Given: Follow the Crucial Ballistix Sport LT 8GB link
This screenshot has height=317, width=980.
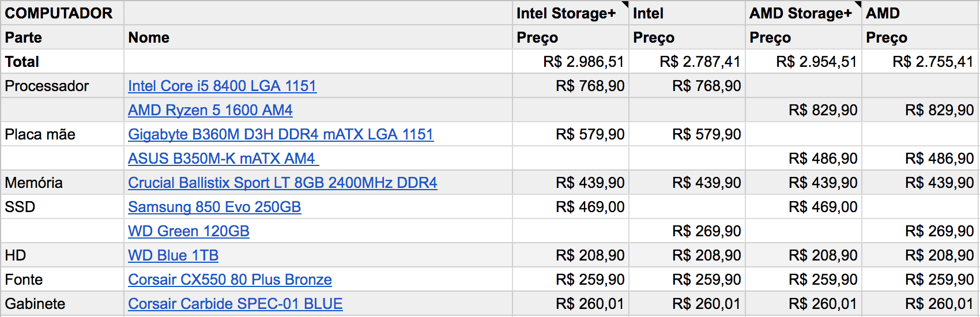Looking at the screenshot, I should [282, 183].
